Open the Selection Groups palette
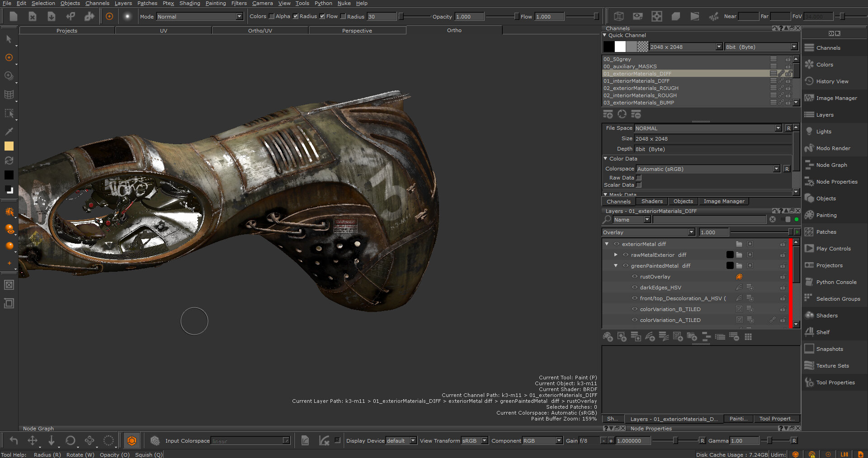Viewport: 868px width, 458px height. (x=838, y=299)
